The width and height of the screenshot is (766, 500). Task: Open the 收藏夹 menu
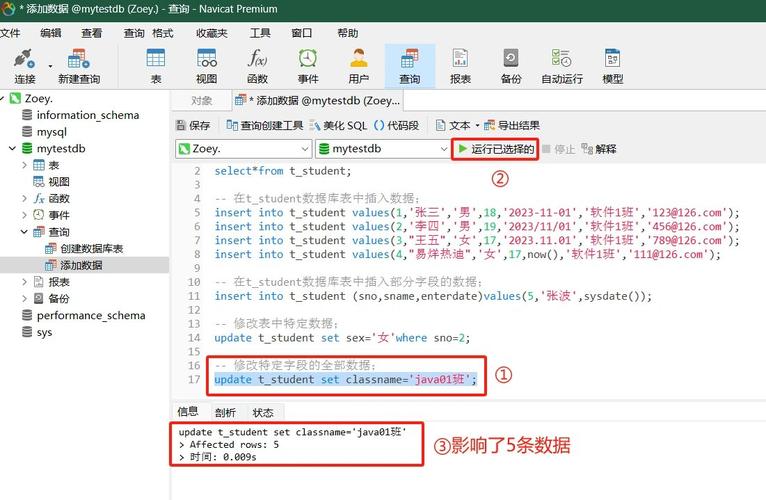(212, 33)
